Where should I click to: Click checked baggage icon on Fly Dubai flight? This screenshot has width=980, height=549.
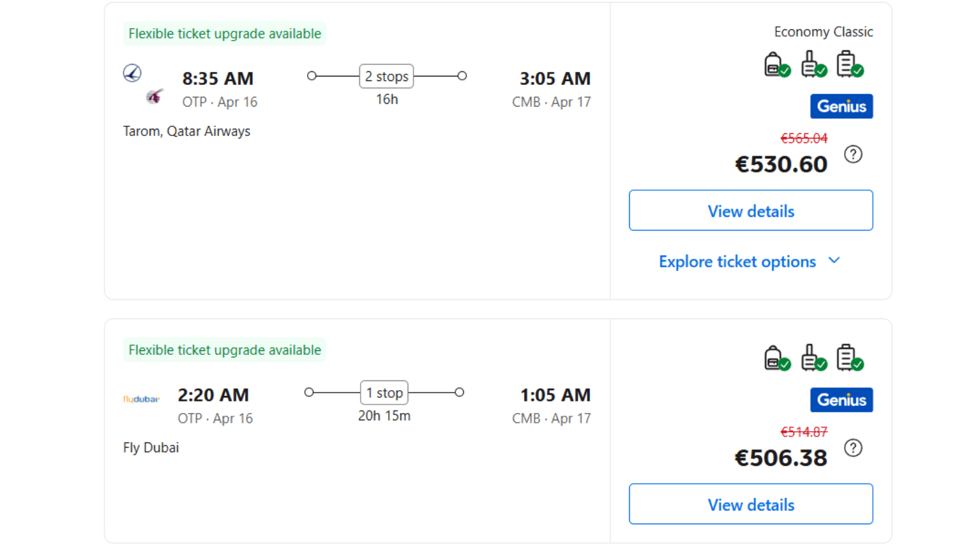(849, 358)
